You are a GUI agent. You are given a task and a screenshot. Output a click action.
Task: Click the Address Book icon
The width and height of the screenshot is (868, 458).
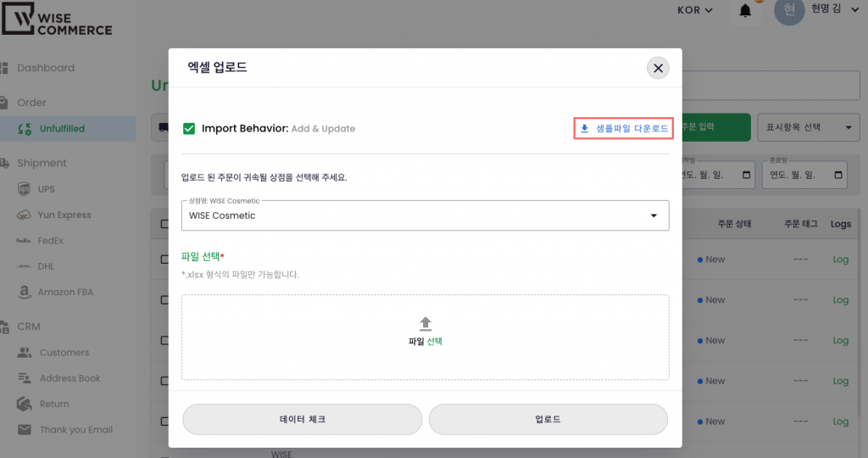25,378
